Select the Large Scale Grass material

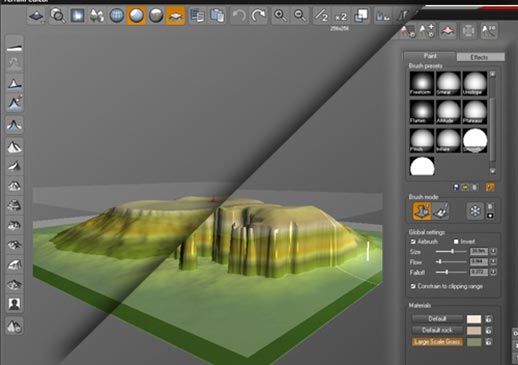click(437, 342)
